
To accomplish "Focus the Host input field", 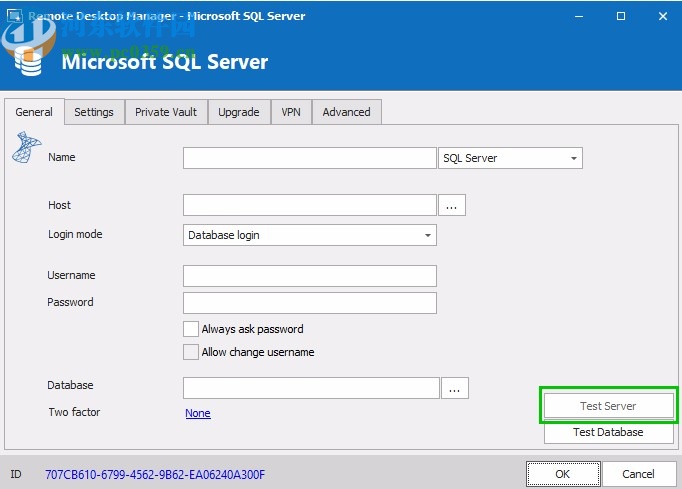I will click(310, 205).
